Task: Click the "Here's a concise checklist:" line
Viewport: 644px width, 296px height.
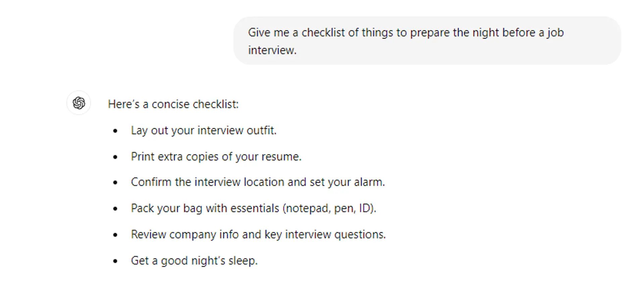Action: point(173,104)
